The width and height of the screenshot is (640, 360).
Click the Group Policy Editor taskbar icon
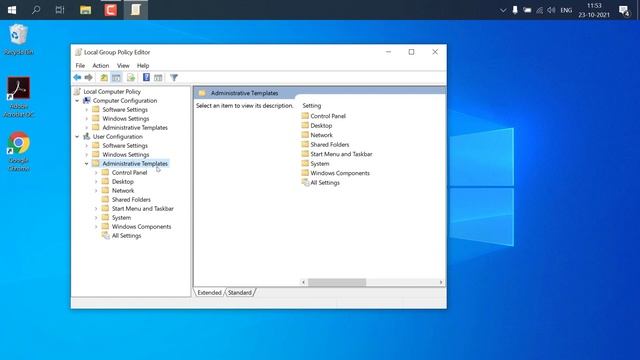coord(136,10)
